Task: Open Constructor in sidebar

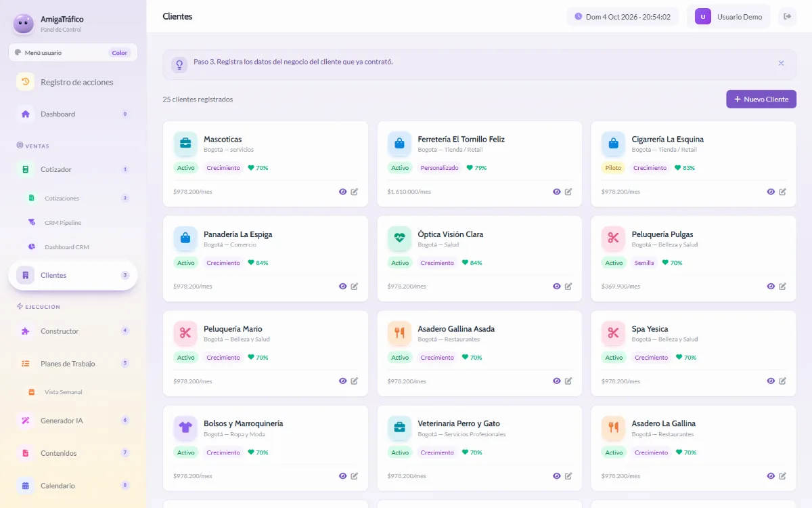Action: pos(73,331)
